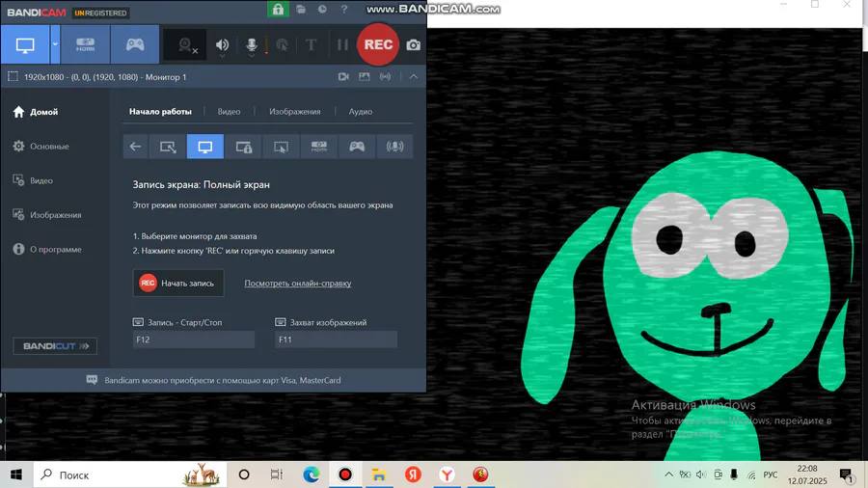Open О программе in sidebar
Image resolution: width=868 pixels, height=488 pixels.
pyautogui.click(x=47, y=249)
